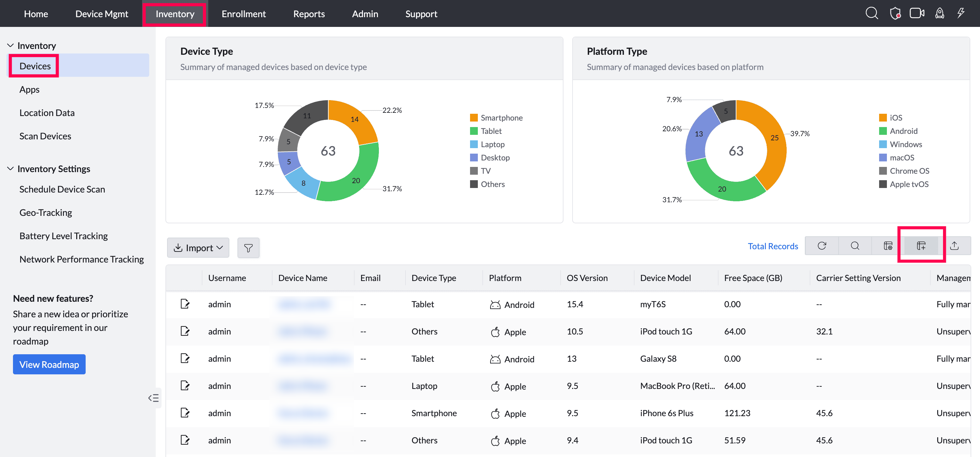The height and width of the screenshot is (457, 980).
Task: Switch to the Enrollment tab
Action: coord(244,14)
